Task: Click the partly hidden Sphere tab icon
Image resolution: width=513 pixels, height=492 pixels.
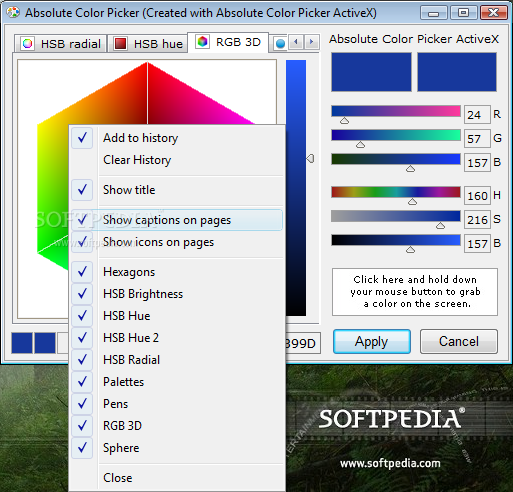Action: coord(280,44)
